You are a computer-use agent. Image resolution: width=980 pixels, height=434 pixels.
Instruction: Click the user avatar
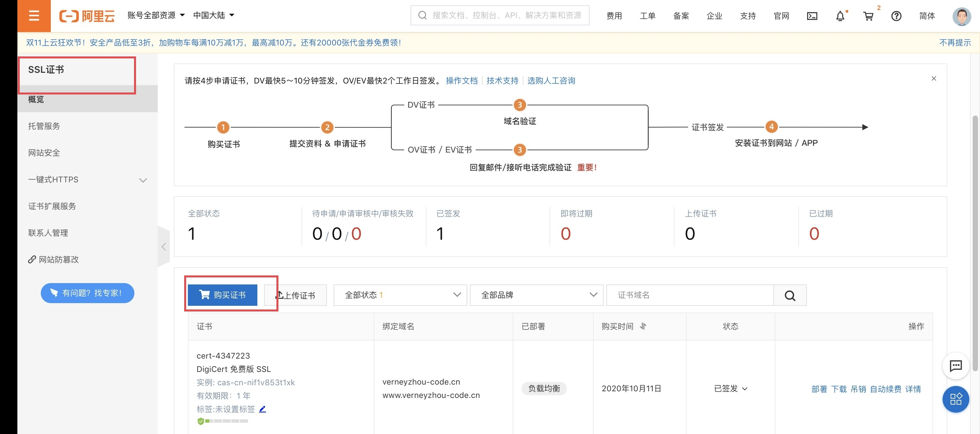961,16
